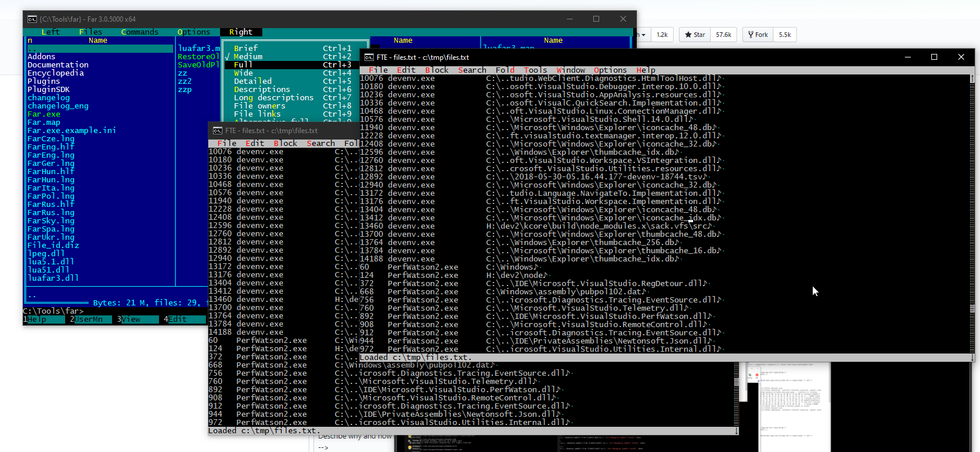Select SaveOldPl entry in Far second column
This screenshot has width=980, height=452.
coord(199,65)
